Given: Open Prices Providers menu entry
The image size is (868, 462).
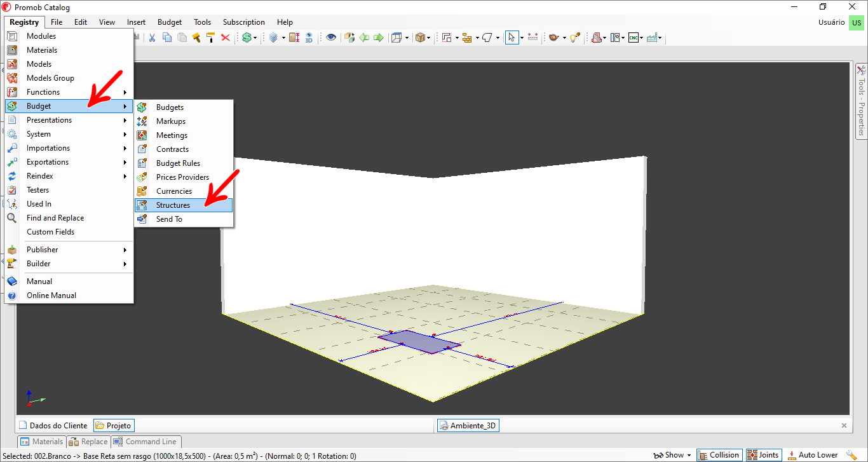Looking at the screenshot, I should click(x=184, y=177).
